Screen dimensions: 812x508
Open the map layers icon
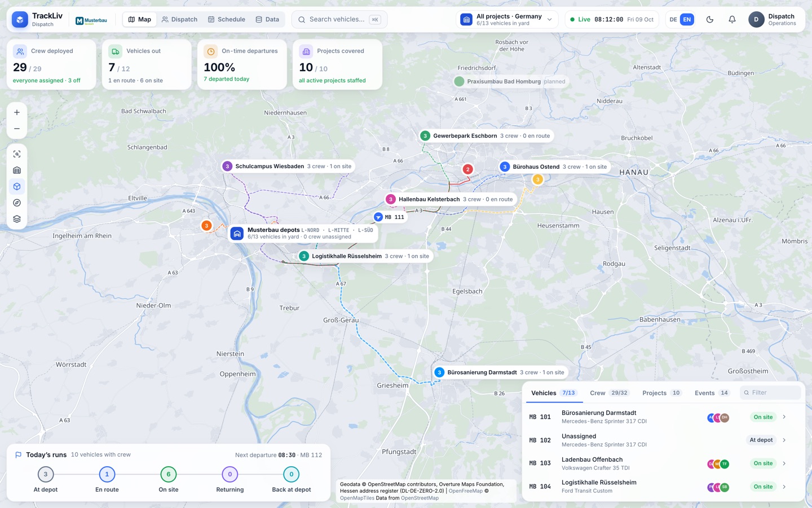pos(17,219)
